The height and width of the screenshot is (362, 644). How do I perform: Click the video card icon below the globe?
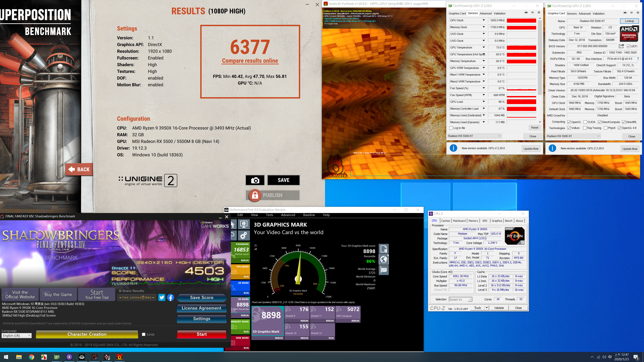click(384, 270)
